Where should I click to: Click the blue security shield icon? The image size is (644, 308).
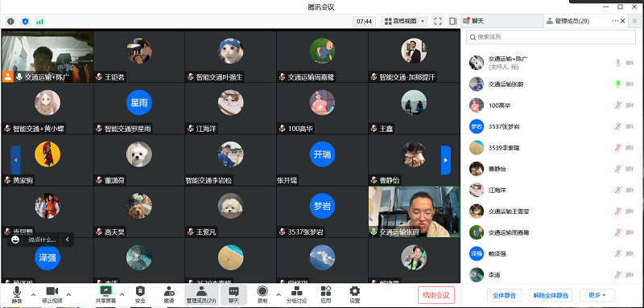click(25, 22)
